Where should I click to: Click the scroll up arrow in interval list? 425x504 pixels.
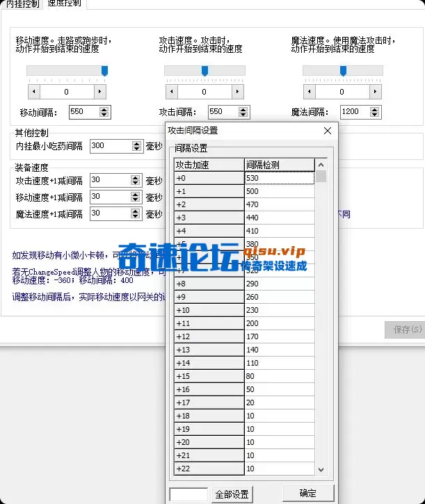coord(321,165)
